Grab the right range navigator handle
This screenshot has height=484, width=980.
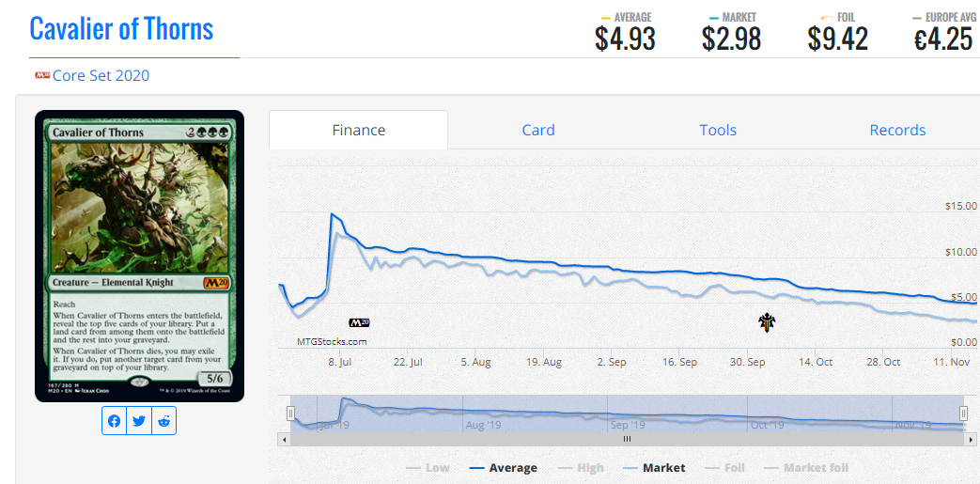(964, 414)
